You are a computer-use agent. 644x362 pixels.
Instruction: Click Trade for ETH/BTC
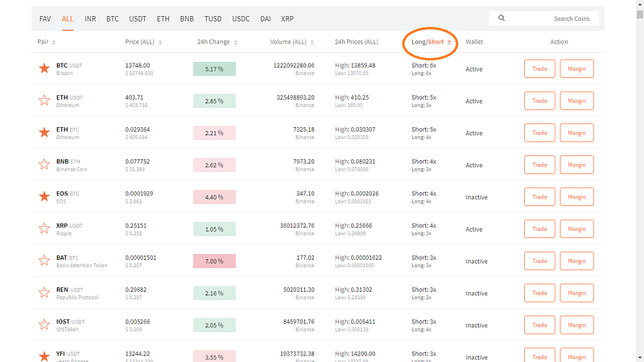click(539, 133)
